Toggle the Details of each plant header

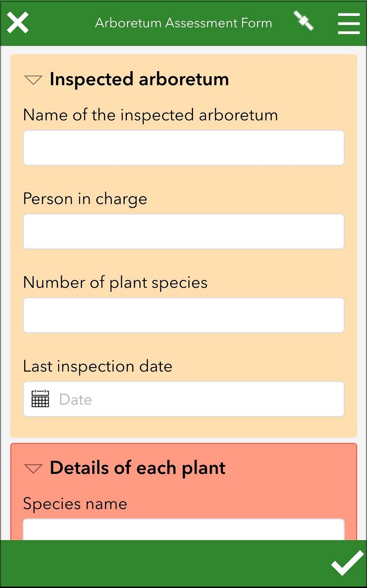click(138, 468)
